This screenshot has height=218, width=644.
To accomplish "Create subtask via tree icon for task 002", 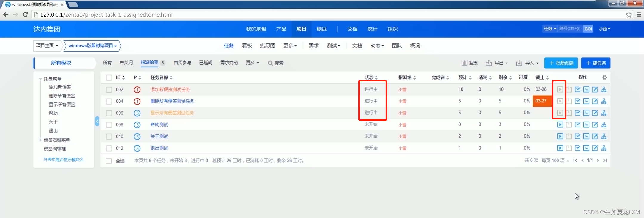I will (x=604, y=89).
